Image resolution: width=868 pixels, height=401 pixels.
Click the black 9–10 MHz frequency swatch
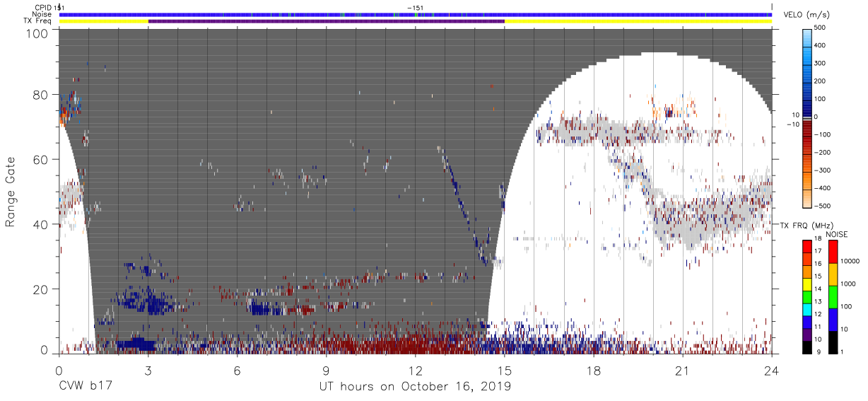[807, 346]
